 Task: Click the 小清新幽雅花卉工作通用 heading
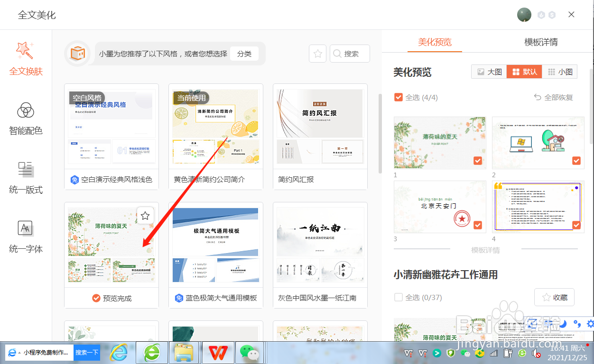pos(445,274)
